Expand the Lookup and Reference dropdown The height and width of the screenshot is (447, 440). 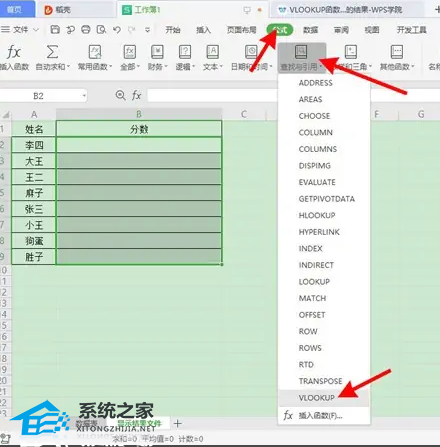click(302, 58)
